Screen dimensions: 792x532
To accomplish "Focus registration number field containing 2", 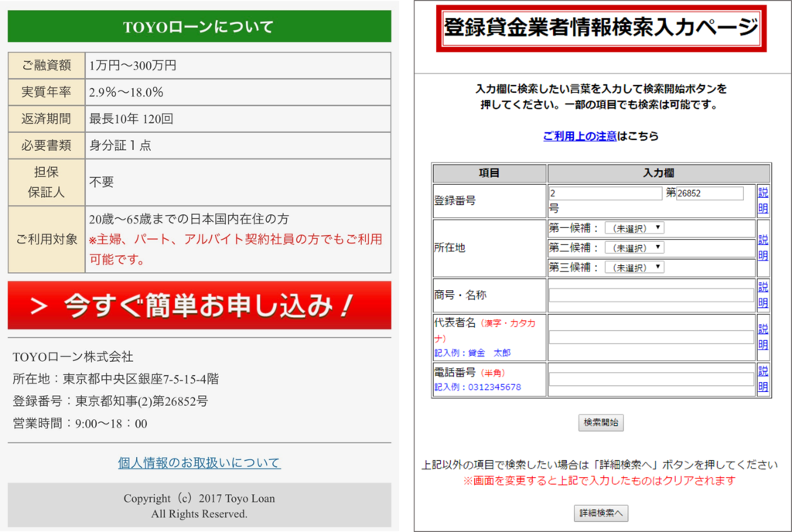I will click(605, 193).
